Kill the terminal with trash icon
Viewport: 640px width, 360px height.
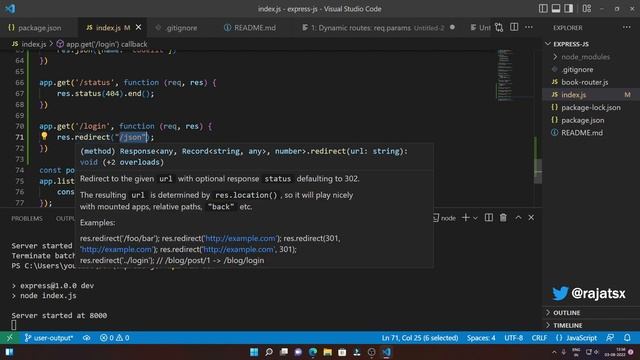[x=503, y=218]
